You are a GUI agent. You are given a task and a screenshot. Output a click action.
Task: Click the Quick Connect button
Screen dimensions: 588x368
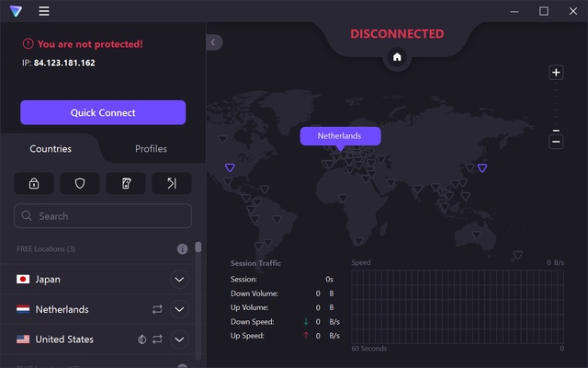click(103, 112)
